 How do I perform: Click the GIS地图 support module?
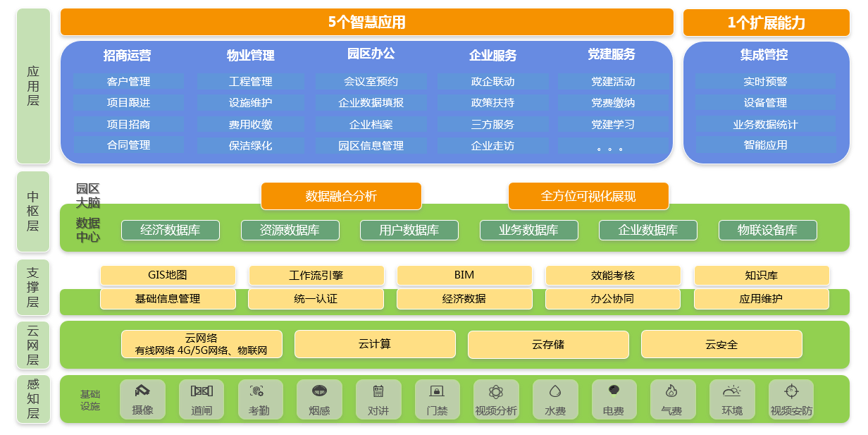click(x=168, y=275)
